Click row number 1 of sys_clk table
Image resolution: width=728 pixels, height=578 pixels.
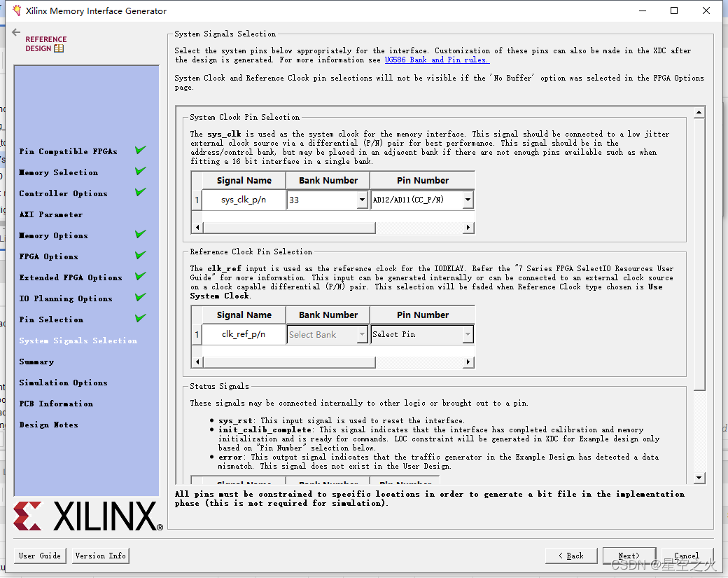click(197, 200)
